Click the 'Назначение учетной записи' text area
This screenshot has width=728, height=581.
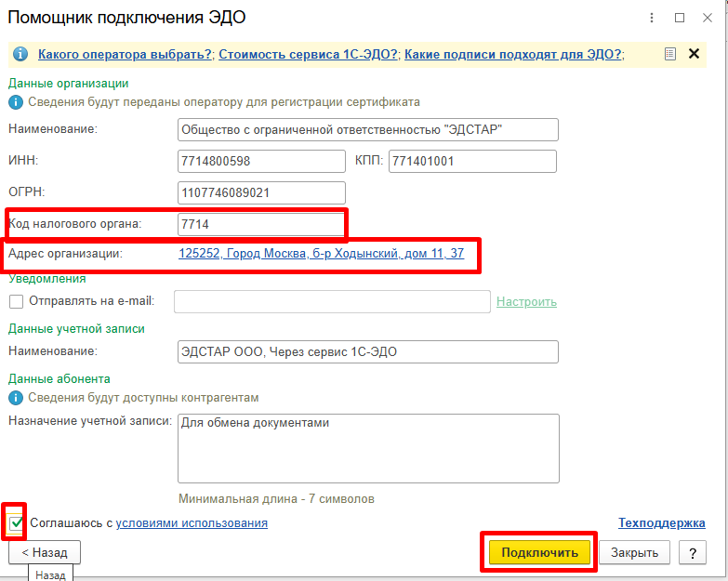[x=368, y=448]
